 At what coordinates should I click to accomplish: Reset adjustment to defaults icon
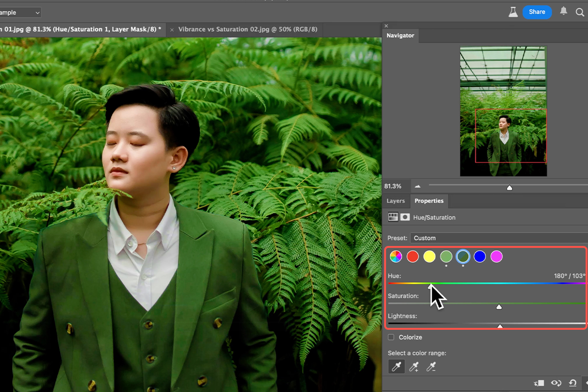pyautogui.click(x=572, y=383)
